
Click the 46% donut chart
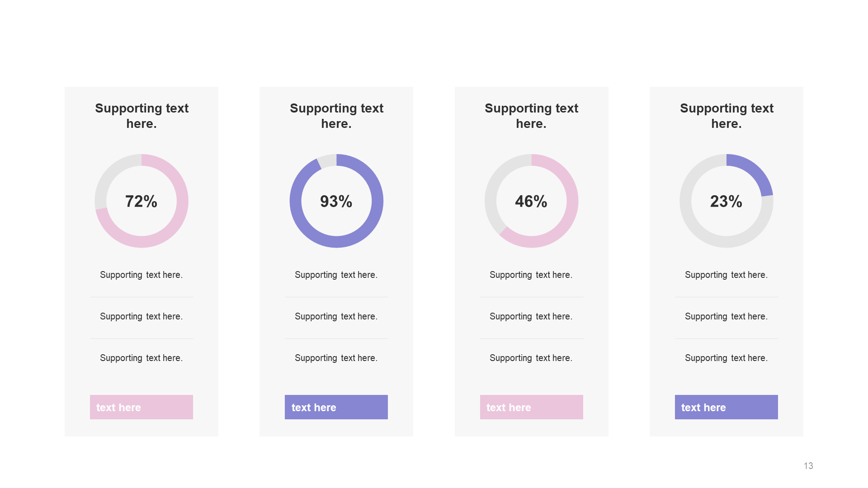click(x=532, y=201)
